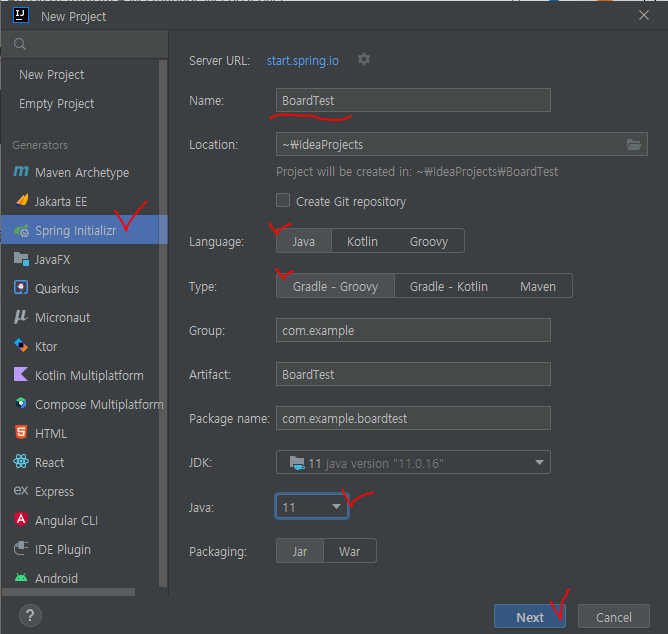Select the JavaFX generator entry
This screenshot has height=634, width=668.
(x=80, y=259)
